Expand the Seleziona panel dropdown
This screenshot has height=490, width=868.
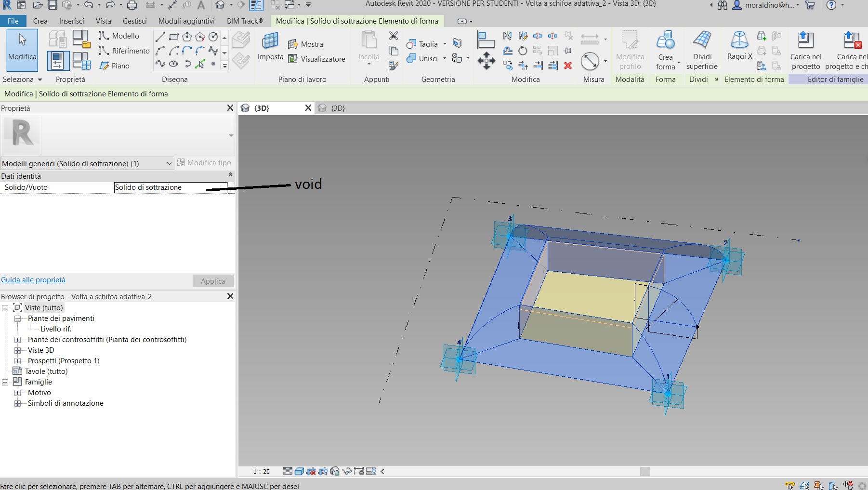point(23,79)
